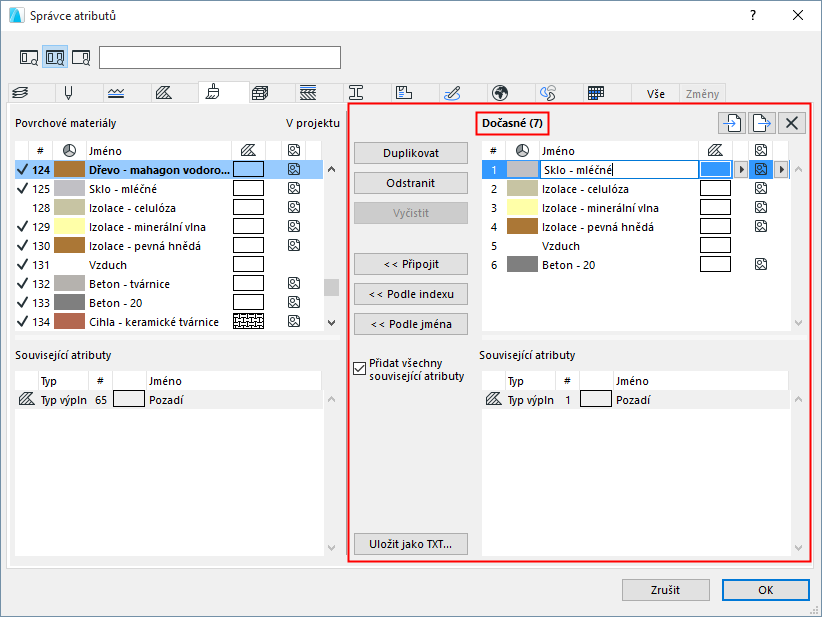This screenshot has height=617, width=822.
Task: Open the Line types attribute tab
Action: (x=116, y=93)
